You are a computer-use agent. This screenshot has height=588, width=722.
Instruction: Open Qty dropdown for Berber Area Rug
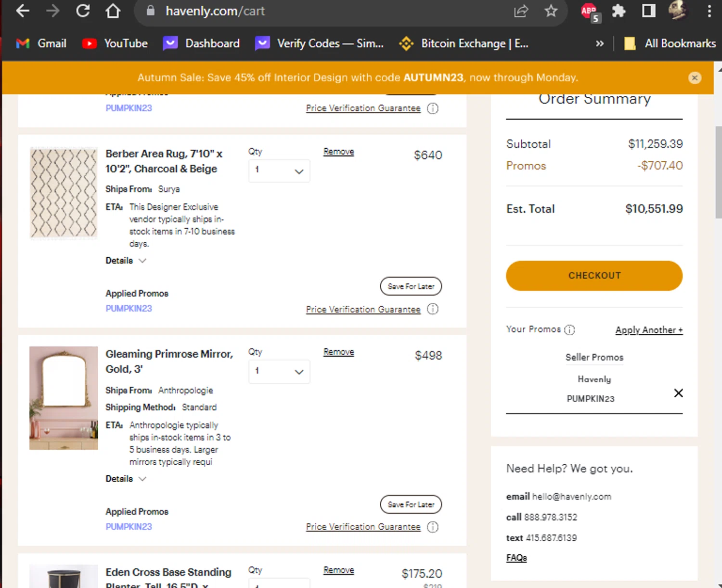279,171
